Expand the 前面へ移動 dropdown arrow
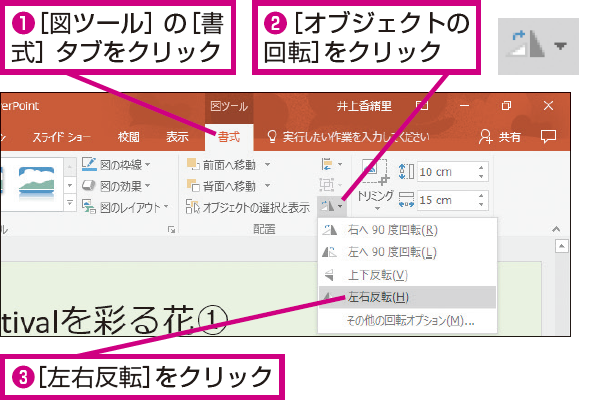 point(267,165)
